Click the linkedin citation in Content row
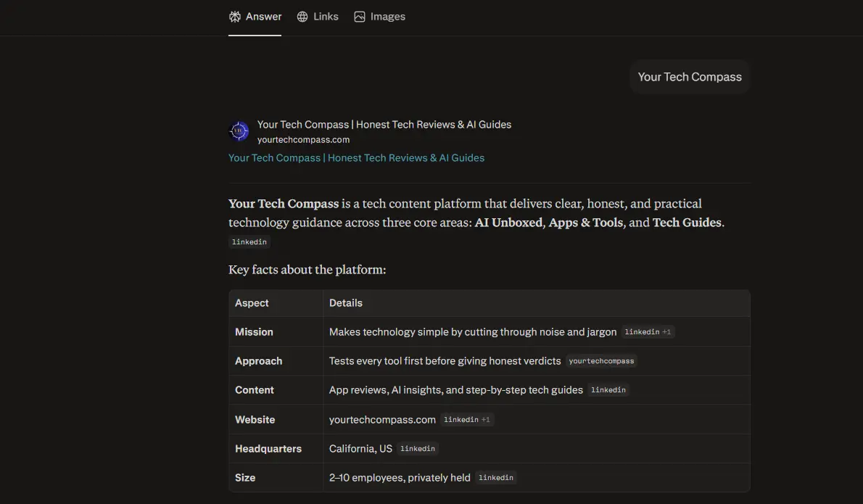The width and height of the screenshot is (863, 504). point(608,390)
